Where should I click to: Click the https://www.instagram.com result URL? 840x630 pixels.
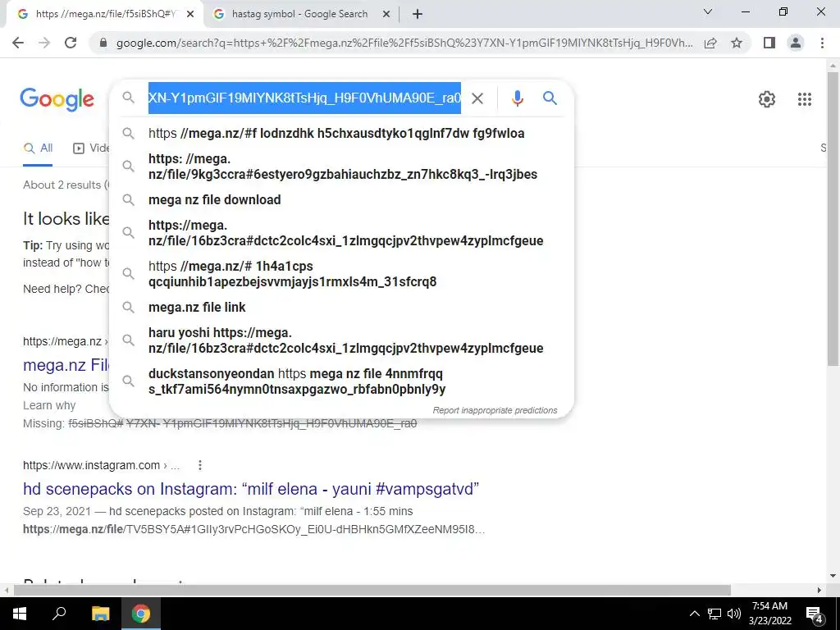(x=101, y=466)
